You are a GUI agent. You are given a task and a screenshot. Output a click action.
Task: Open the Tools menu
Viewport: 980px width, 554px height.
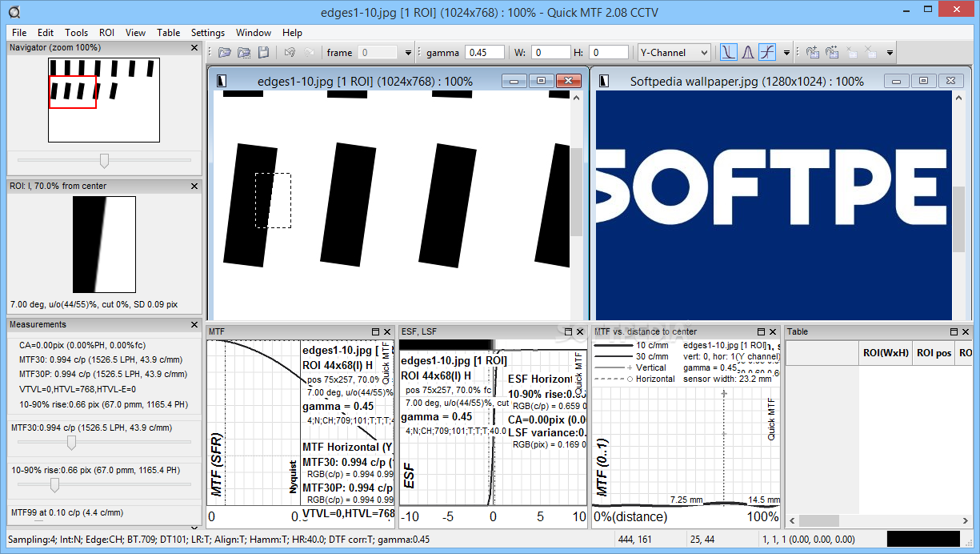(76, 33)
